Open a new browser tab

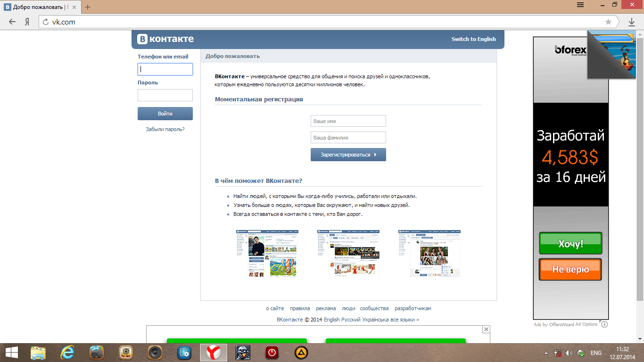88,7
